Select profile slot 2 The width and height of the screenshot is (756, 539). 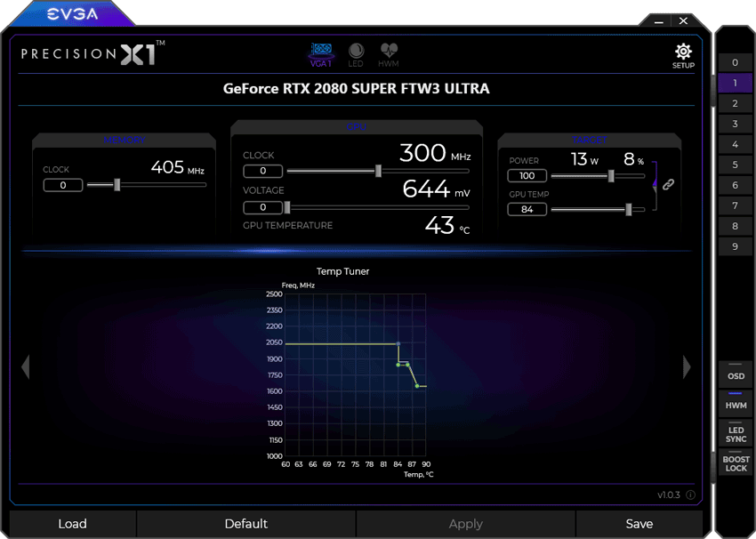click(735, 103)
